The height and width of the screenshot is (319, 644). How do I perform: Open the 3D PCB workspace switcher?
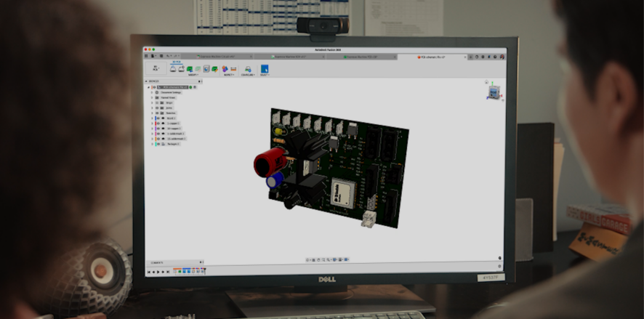coord(156,68)
